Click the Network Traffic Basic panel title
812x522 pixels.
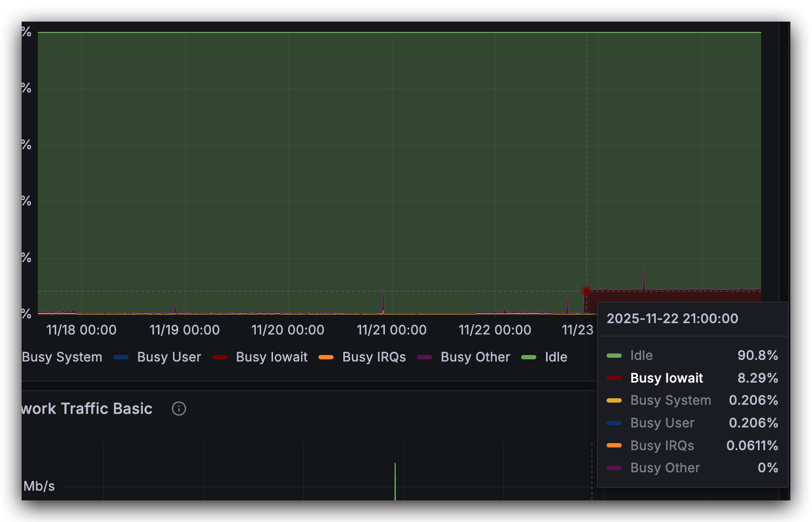[x=87, y=409]
